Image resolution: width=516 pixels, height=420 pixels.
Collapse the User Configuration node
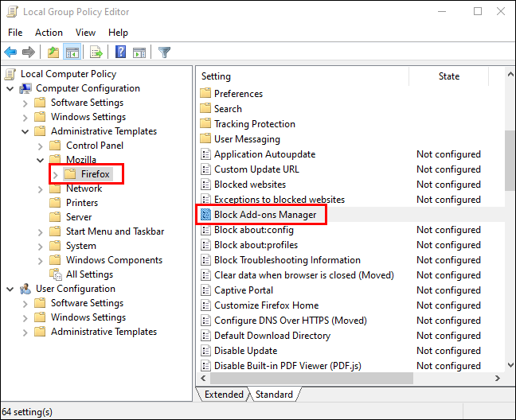tap(10, 290)
